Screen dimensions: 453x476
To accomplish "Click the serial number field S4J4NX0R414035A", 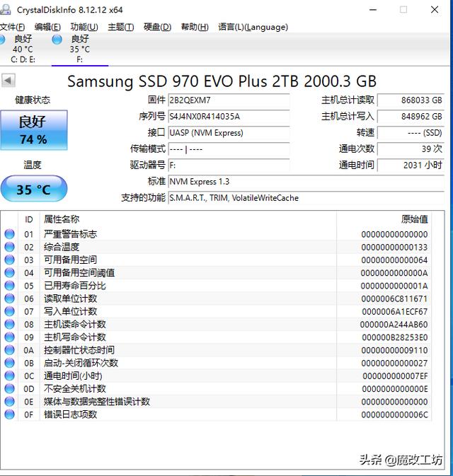I will click(x=229, y=116).
